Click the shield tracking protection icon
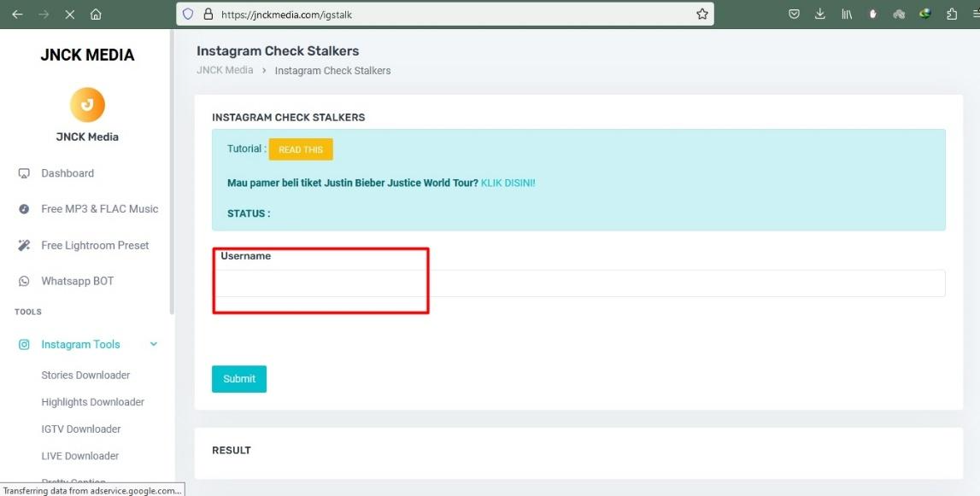 tap(188, 14)
